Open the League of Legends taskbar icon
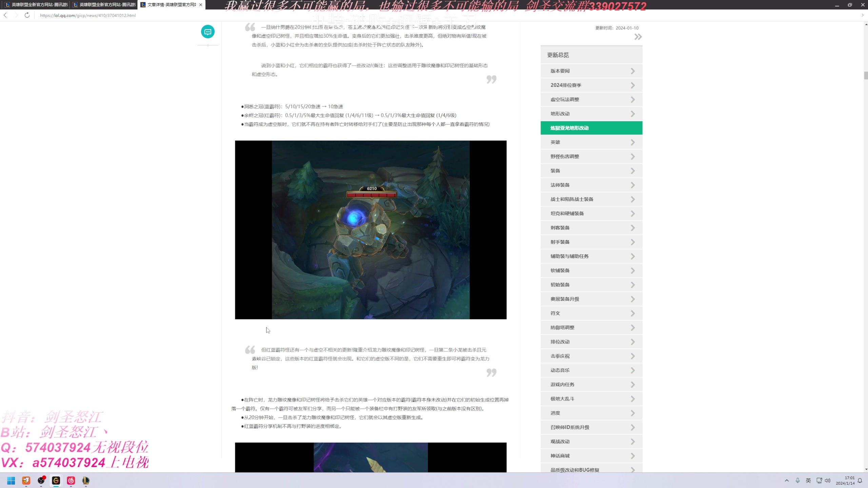This screenshot has width=868, height=488. pyautogui.click(x=86, y=481)
